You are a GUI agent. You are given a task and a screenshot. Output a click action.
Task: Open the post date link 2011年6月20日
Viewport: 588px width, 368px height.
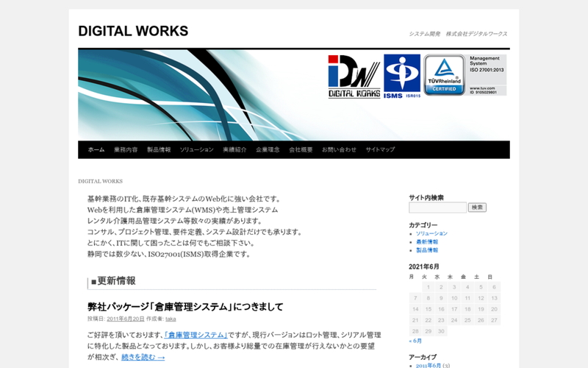(125, 319)
